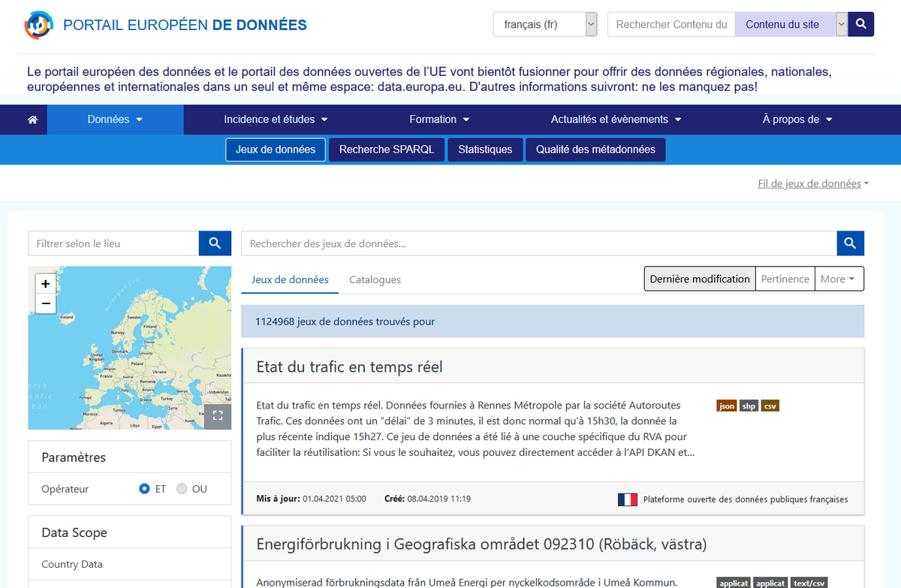901x588 pixels.
Task: Click the Data Scope panel heading
Action: coord(74,532)
